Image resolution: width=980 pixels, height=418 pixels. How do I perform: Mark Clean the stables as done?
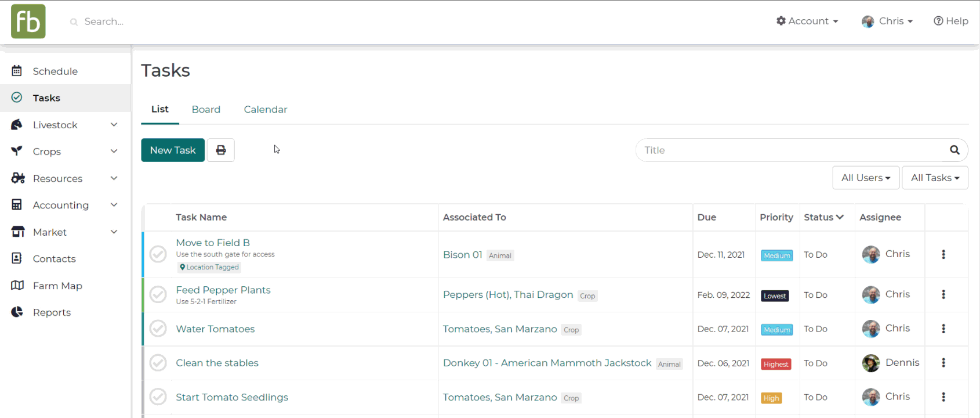click(x=158, y=363)
